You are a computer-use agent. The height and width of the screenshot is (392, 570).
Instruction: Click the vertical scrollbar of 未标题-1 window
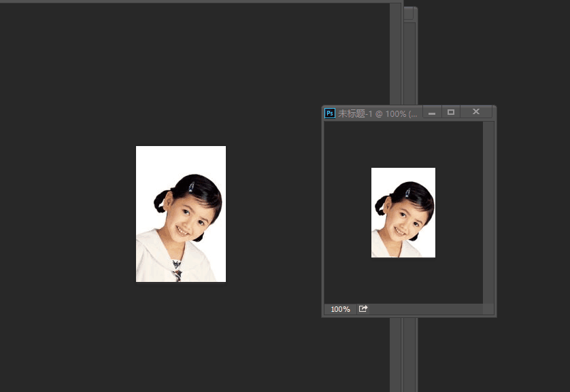[x=488, y=213]
